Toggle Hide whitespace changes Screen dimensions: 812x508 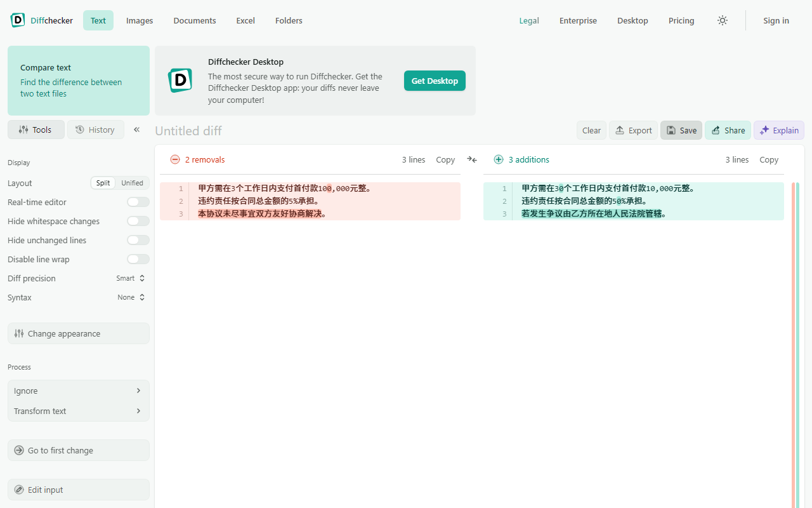pyautogui.click(x=138, y=221)
